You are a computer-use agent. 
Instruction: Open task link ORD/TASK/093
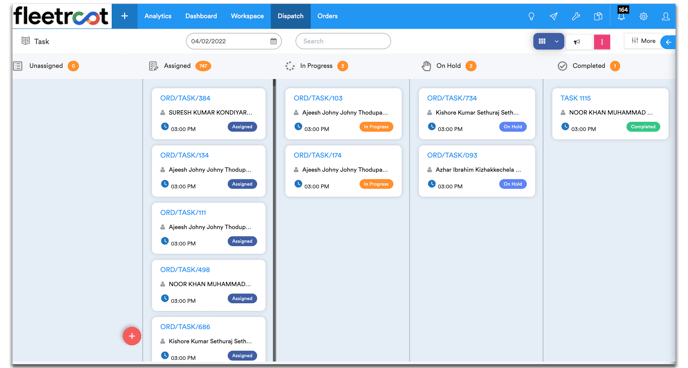tap(452, 155)
